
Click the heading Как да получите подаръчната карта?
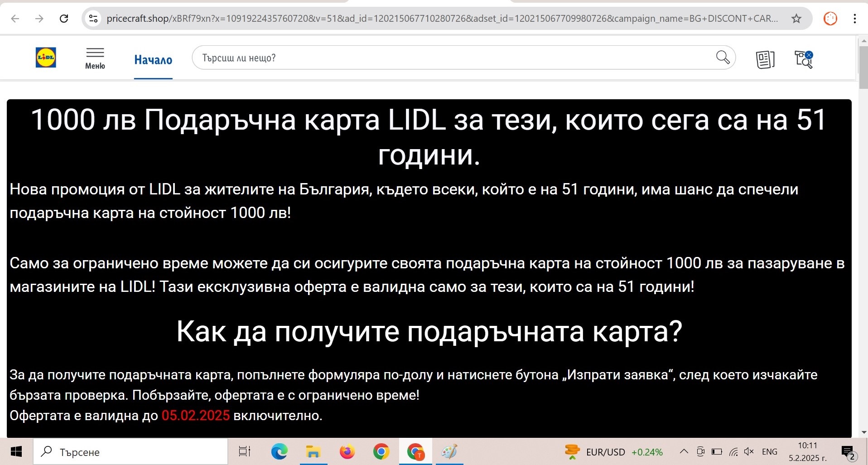point(429,331)
